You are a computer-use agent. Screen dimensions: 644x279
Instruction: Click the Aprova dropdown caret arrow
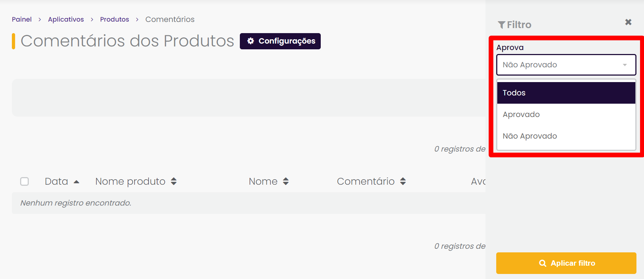[x=625, y=65]
